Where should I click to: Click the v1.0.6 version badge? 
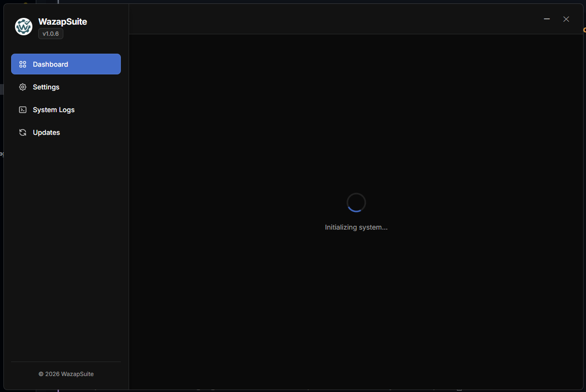pyautogui.click(x=50, y=33)
